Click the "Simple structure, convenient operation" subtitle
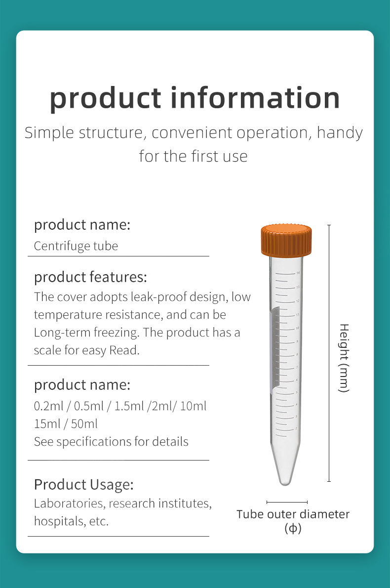The width and height of the screenshot is (390, 588). point(194,133)
